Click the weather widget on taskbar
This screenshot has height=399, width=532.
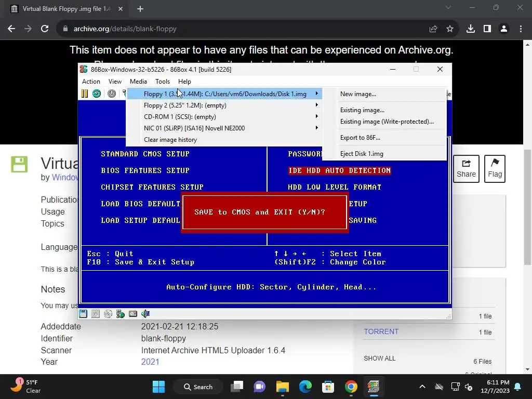[25, 386]
